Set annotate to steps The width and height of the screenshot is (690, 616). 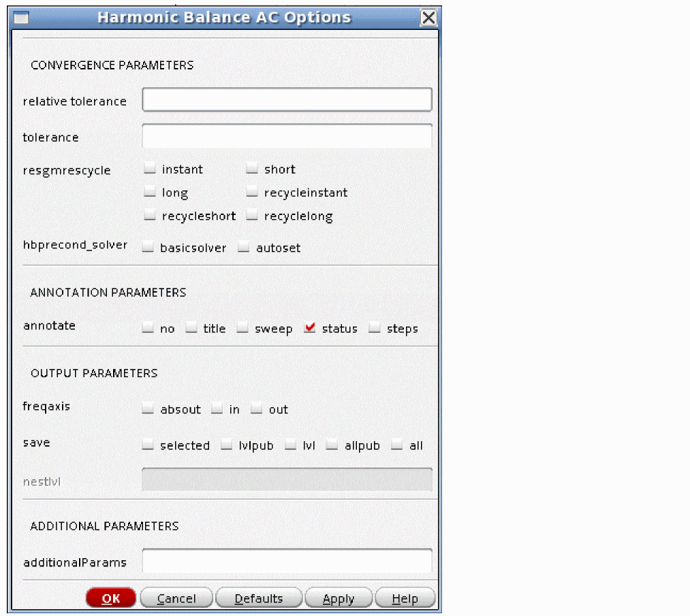[x=375, y=327]
